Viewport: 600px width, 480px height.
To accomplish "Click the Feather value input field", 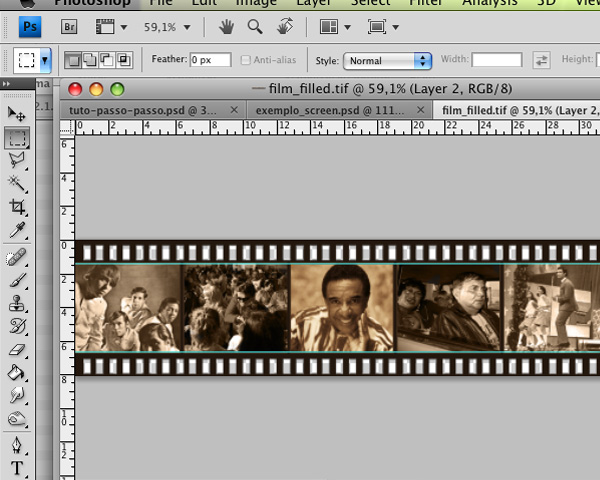I will click(x=211, y=61).
